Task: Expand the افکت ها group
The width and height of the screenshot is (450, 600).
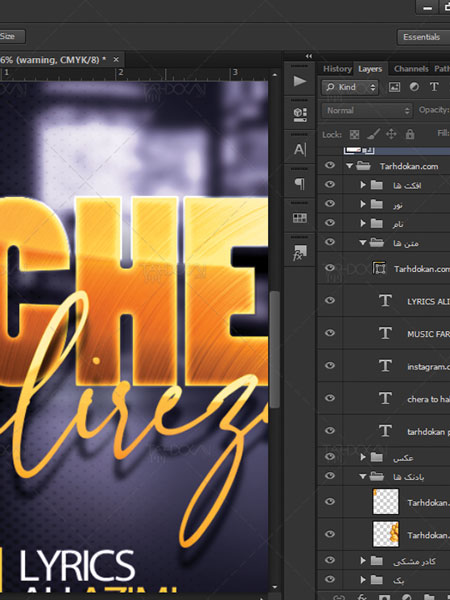Action: pyautogui.click(x=363, y=185)
